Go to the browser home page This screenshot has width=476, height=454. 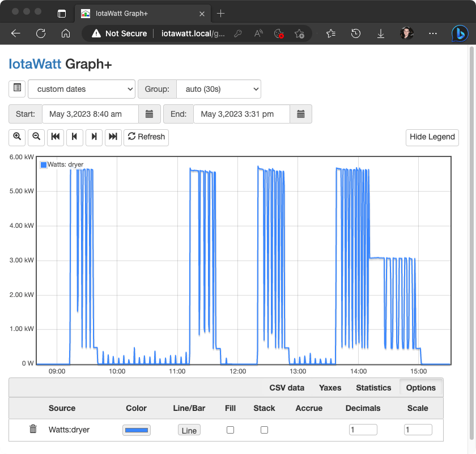[x=66, y=33]
